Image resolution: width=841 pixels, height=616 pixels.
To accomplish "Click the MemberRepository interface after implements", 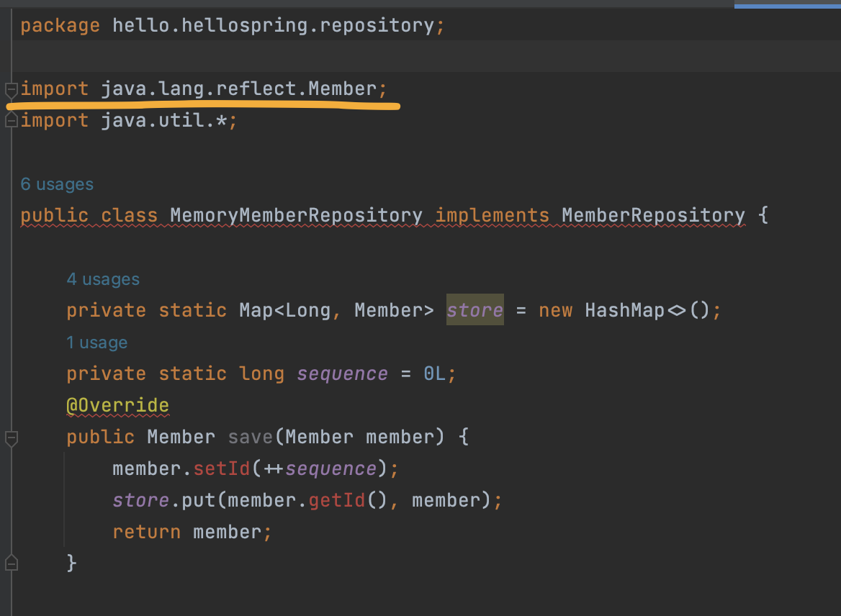I will tap(653, 215).
